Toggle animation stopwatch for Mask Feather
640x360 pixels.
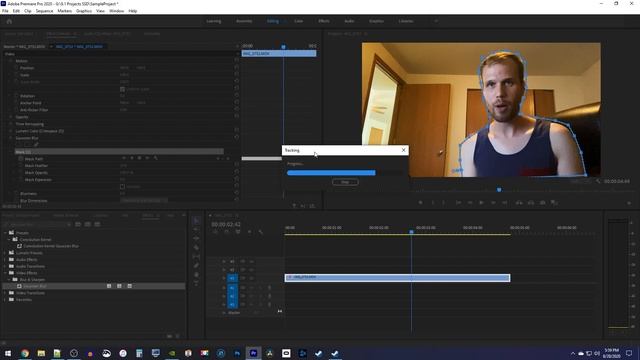pyautogui.click(x=20, y=166)
